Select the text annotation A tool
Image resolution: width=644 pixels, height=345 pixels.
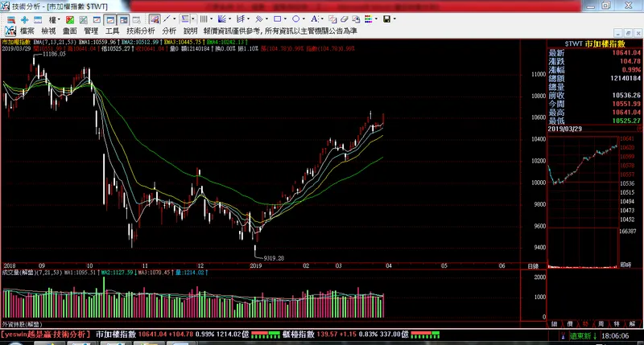tap(314, 18)
